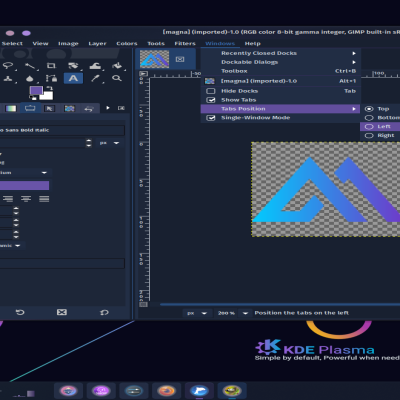Toggle the Hide Docks checkbox
Screen dimensions: 400x400
[211, 91]
